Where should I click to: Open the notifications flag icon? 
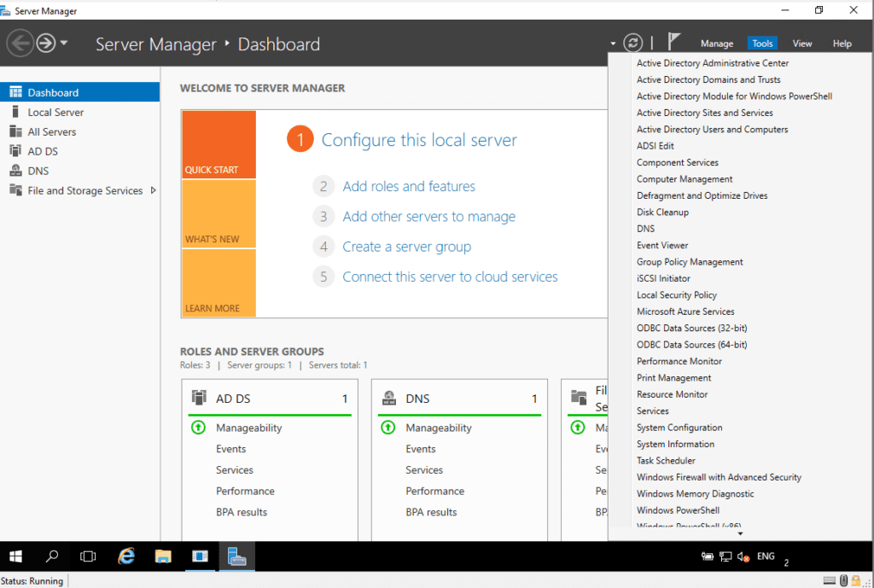click(x=674, y=43)
